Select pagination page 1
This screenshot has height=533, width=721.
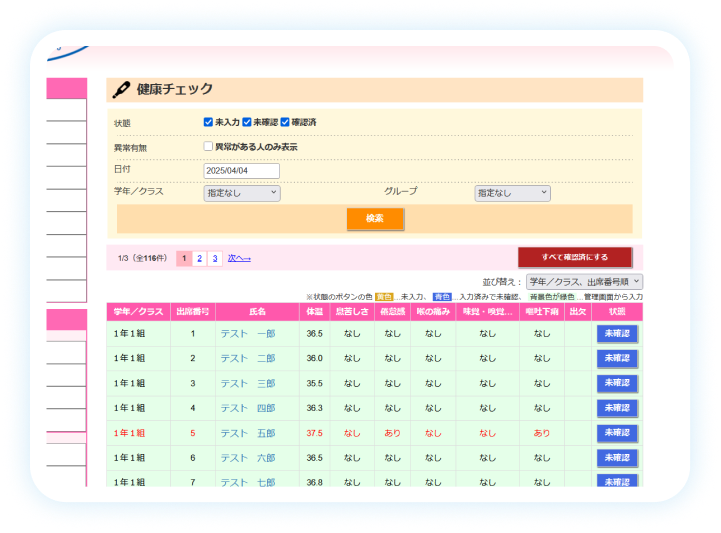(184, 258)
